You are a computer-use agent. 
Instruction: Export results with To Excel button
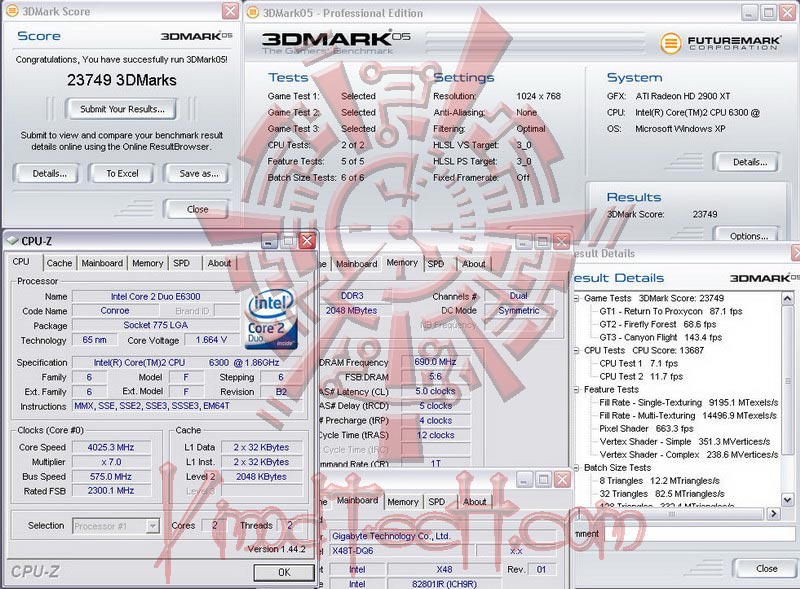click(122, 174)
